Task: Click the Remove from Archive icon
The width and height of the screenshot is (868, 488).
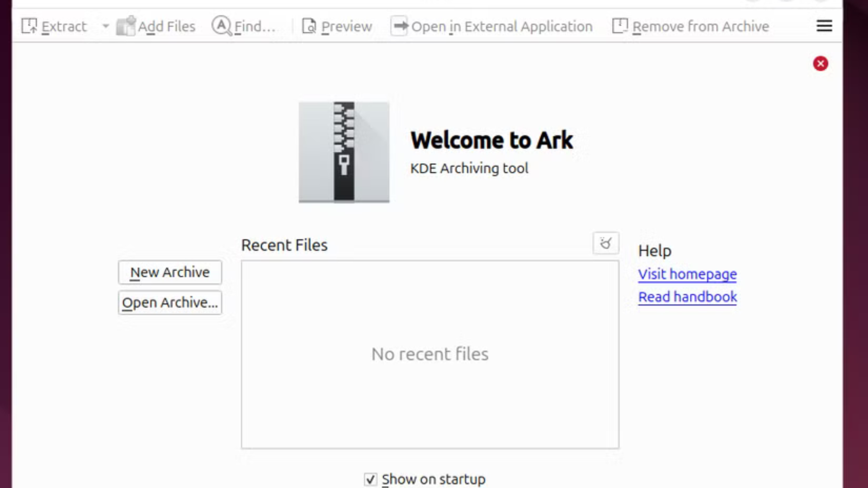Action: [619, 26]
